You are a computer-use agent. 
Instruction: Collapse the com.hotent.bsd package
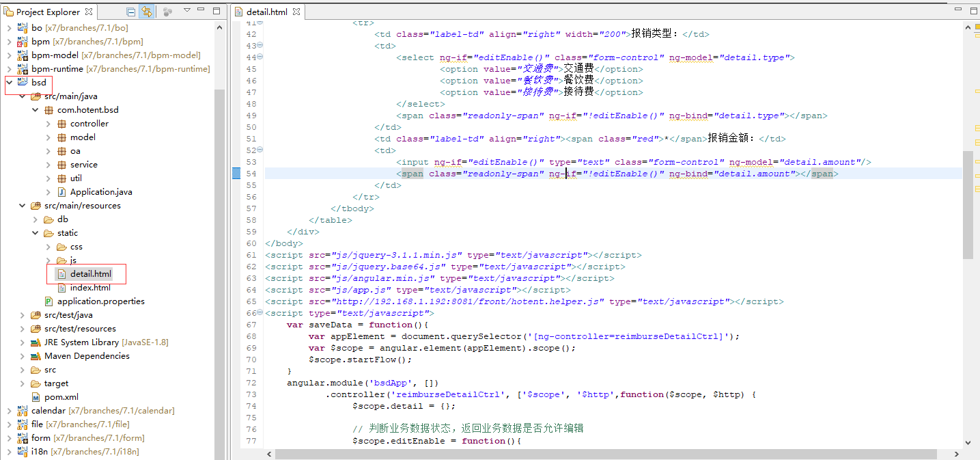coord(35,110)
